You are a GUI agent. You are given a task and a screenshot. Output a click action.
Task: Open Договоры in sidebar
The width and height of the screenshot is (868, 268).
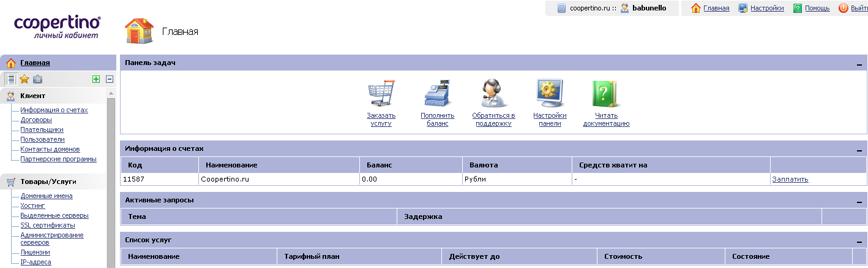[36, 120]
